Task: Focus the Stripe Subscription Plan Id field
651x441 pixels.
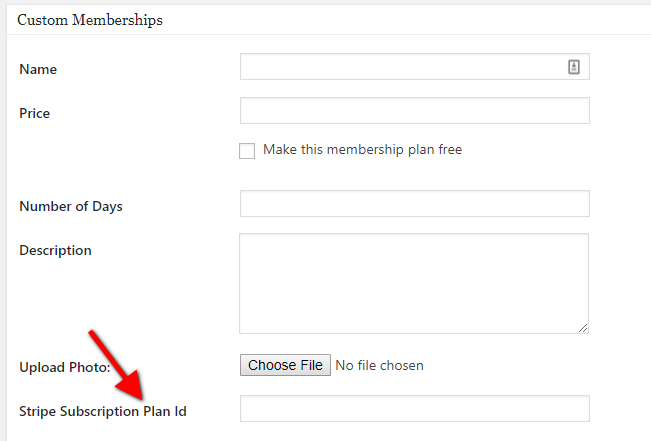Action: 414,409
